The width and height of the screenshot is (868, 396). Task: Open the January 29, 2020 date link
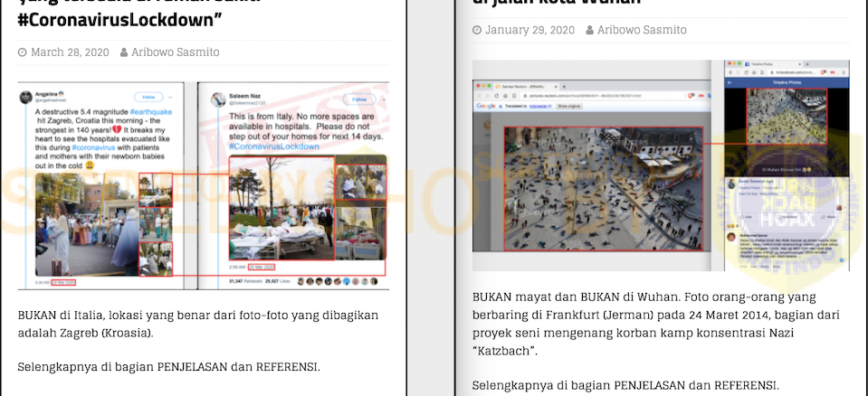click(529, 30)
